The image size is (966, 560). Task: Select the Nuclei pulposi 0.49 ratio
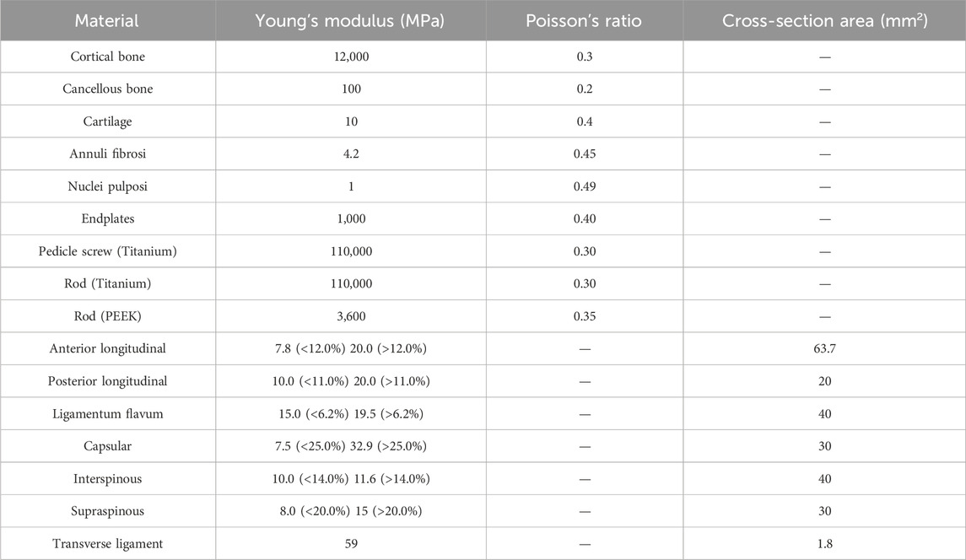point(585,186)
